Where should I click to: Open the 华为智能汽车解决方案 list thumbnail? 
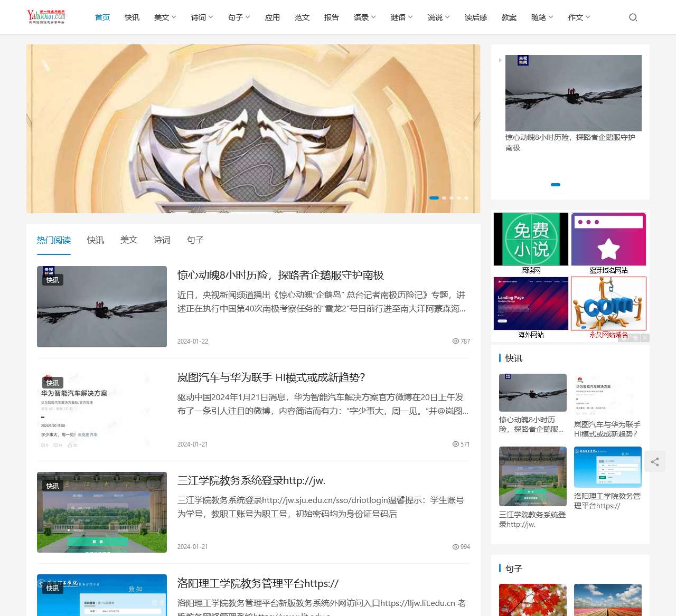(x=102, y=410)
